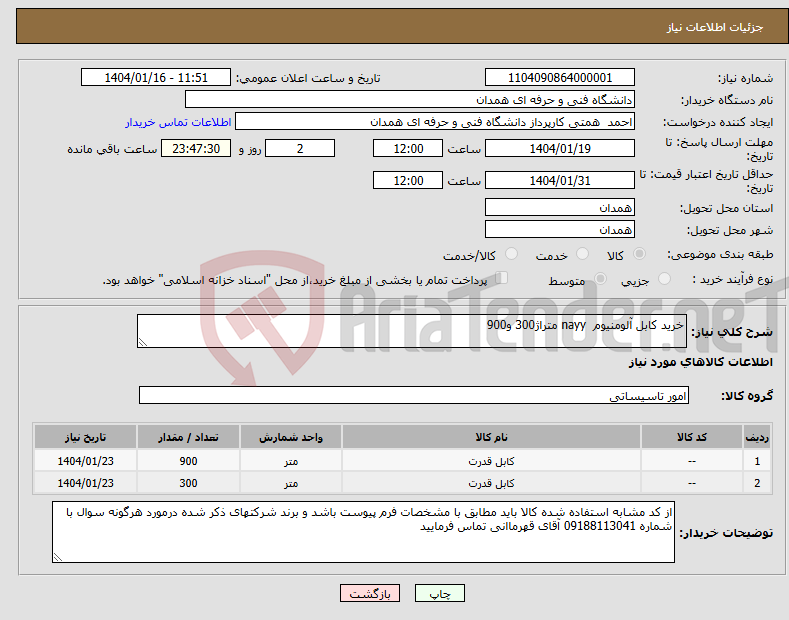
Task: Click the delivery province field همدان
Action: coord(560,207)
